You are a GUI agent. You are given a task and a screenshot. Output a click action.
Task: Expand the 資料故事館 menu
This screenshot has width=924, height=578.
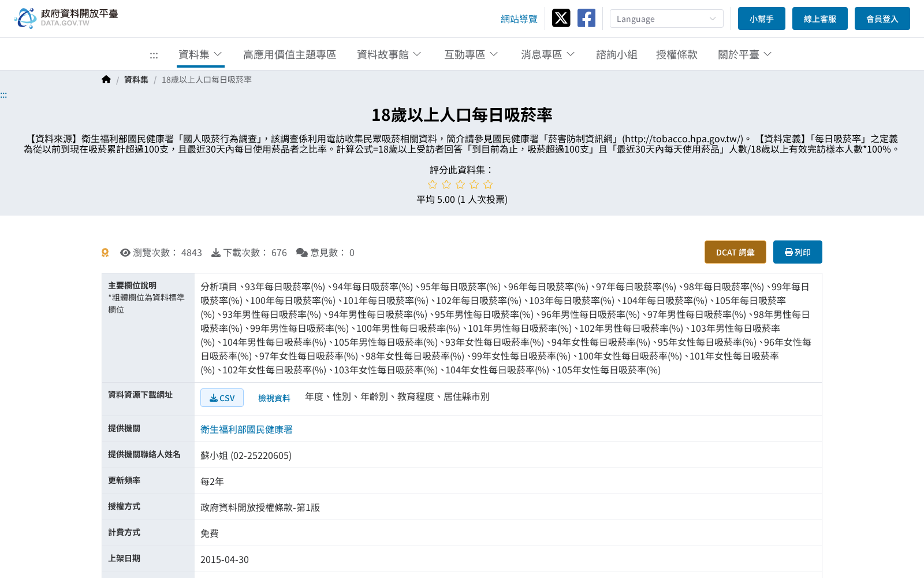(x=389, y=54)
